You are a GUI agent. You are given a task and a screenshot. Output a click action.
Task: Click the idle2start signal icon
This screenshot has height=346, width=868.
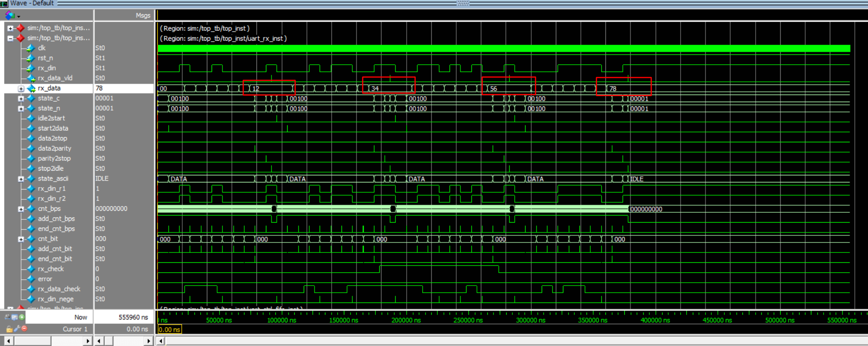point(31,118)
